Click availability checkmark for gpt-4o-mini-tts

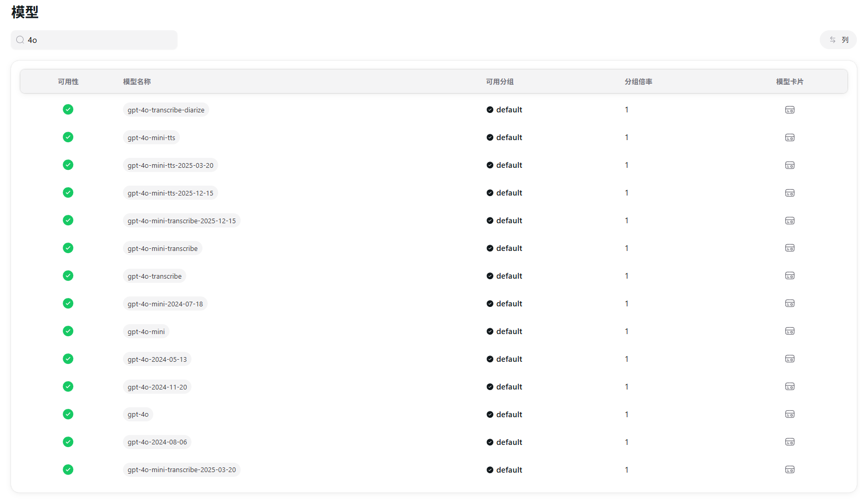pos(68,137)
